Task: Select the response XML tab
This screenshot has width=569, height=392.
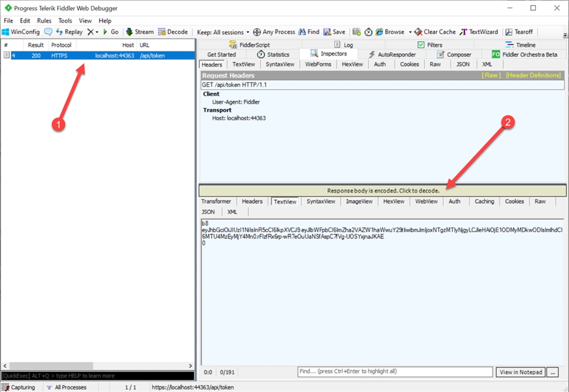Action: pos(232,212)
